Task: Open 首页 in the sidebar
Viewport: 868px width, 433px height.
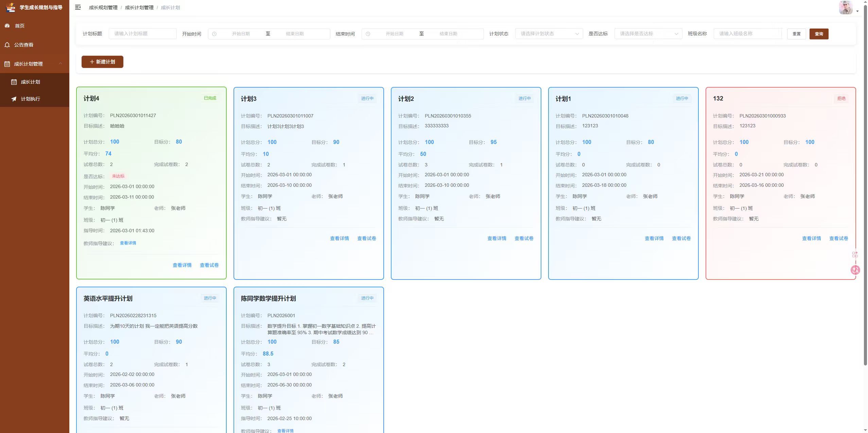Action: tap(35, 25)
